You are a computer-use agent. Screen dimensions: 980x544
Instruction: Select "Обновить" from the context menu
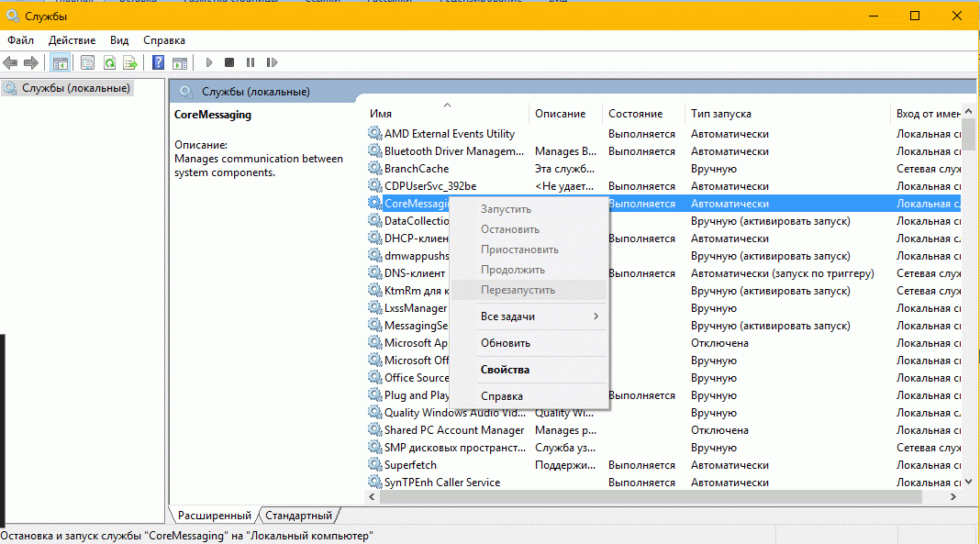point(506,343)
